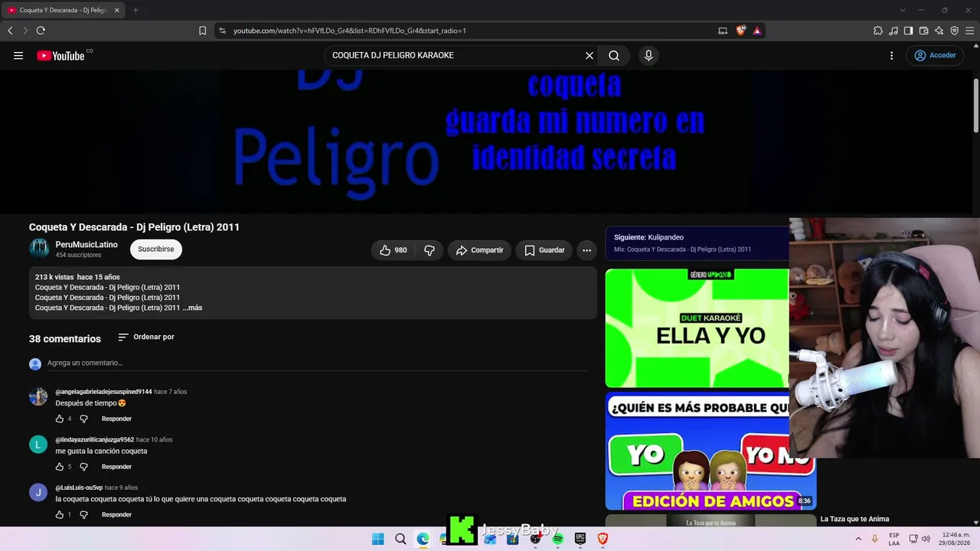This screenshot has width=980, height=551.
Task: Open a new browser tab
Action: (x=136, y=10)
